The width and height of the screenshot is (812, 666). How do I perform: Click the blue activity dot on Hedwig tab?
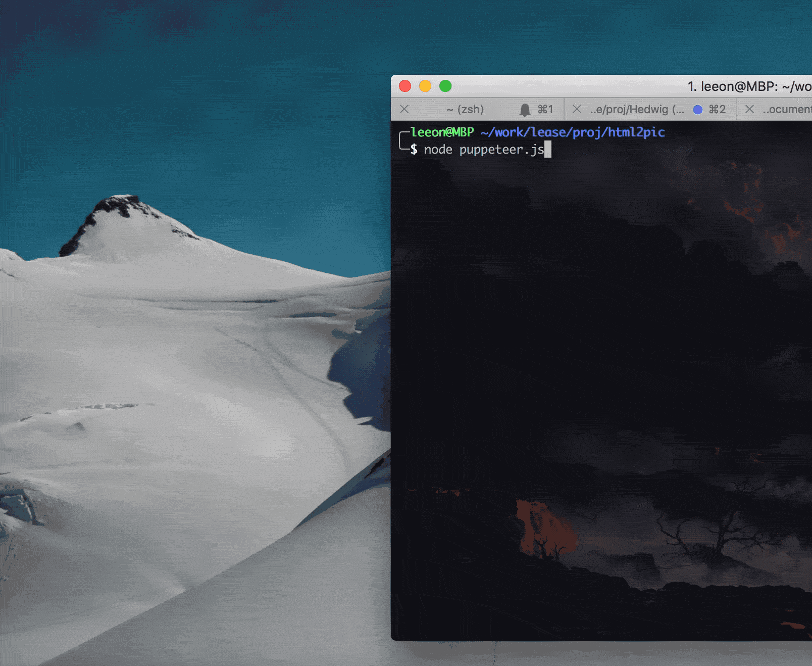point(698,110)
